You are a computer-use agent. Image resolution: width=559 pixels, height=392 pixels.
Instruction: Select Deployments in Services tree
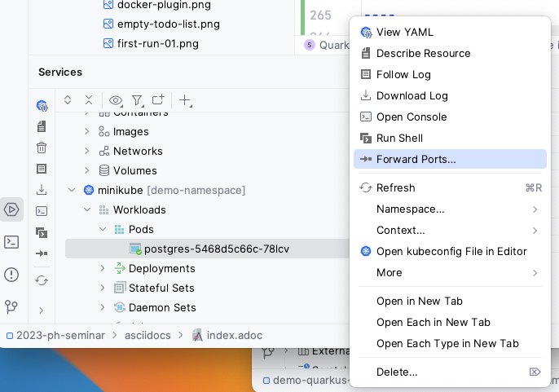[154, 268]
